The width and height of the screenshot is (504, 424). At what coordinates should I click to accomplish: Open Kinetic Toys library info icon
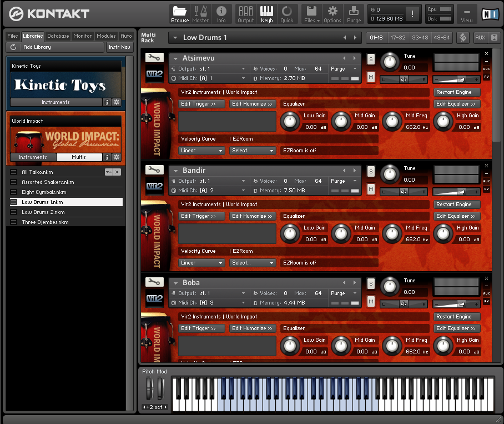pyautogui.click(x=107, y=102)
